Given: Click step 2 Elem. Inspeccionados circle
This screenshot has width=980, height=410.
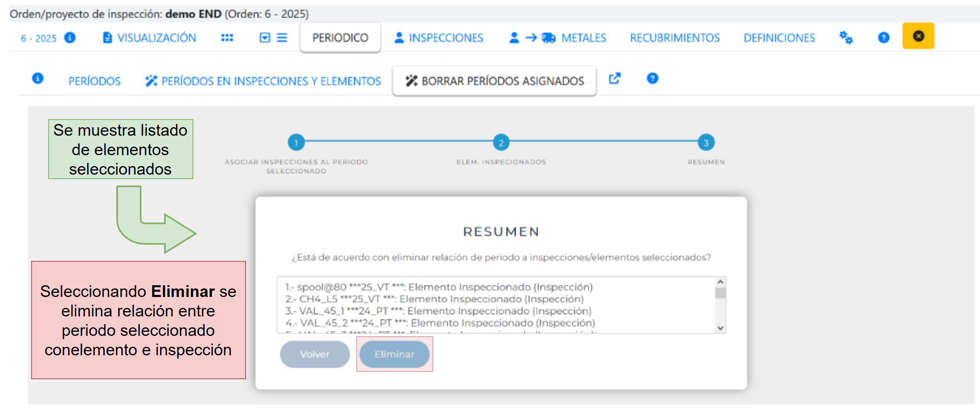Looking at the screenshot, I should tap(501, 143).
